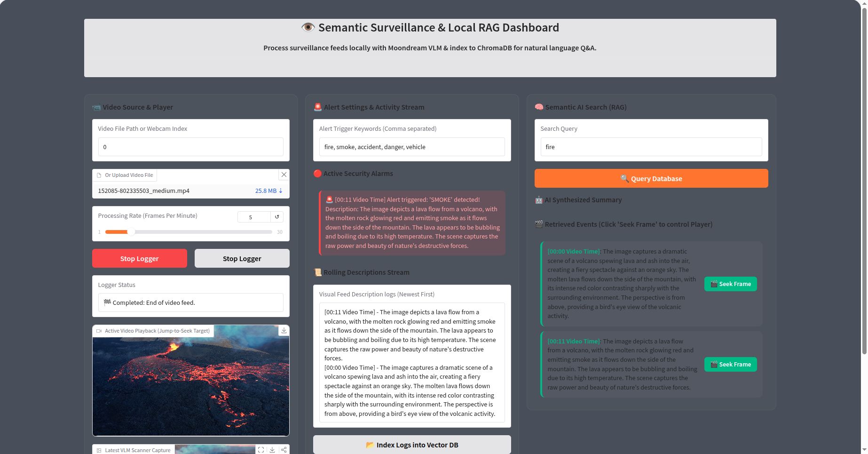
Task: Adjust the Processing Rate slider
Action: [189, 231]
